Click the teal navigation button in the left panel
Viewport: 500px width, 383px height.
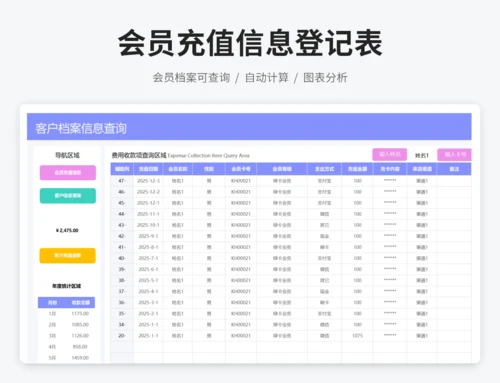pyautogui.click(x=68, y=196)
